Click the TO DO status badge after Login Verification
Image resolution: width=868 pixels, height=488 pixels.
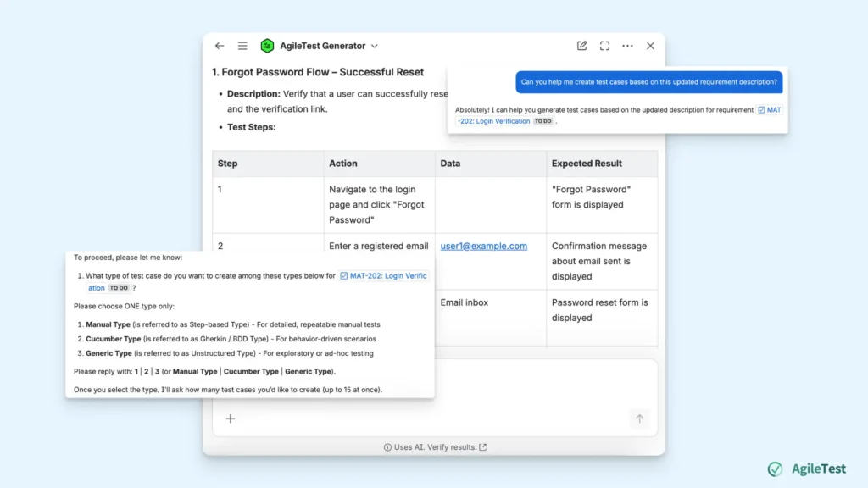[543, 121]
